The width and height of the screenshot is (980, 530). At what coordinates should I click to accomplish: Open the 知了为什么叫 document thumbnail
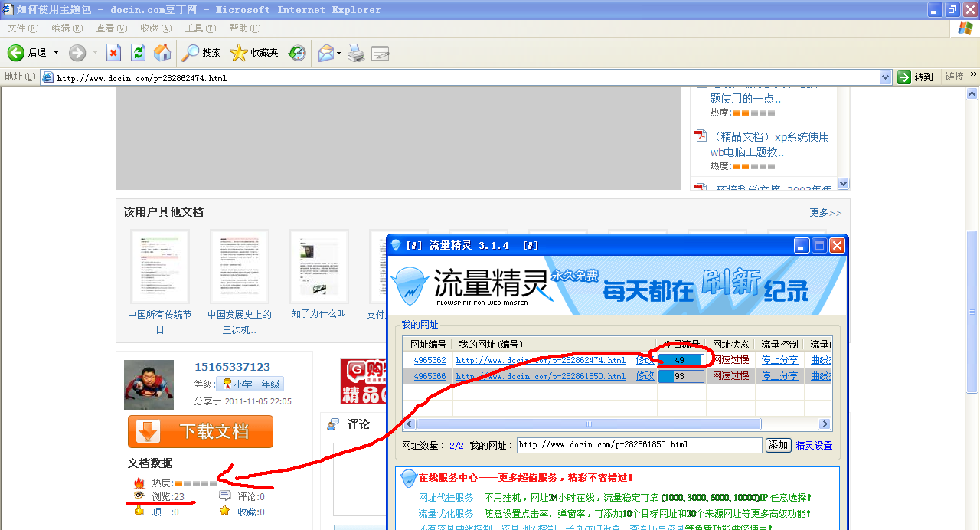[x=318, y=267]
